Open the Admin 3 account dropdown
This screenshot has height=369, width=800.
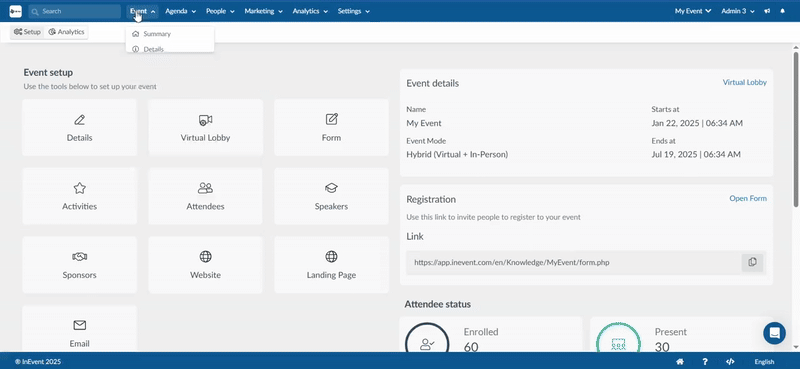[738, 11]
